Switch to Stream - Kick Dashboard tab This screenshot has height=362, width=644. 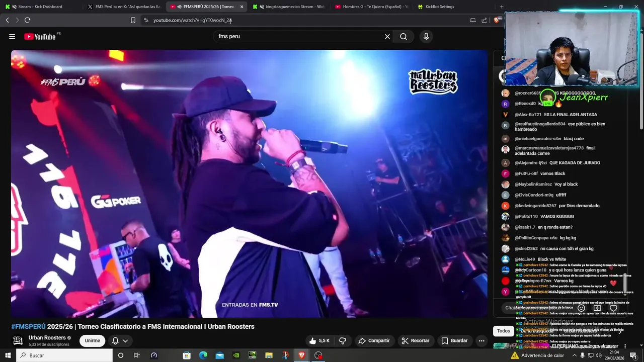[x=41, y=7]
